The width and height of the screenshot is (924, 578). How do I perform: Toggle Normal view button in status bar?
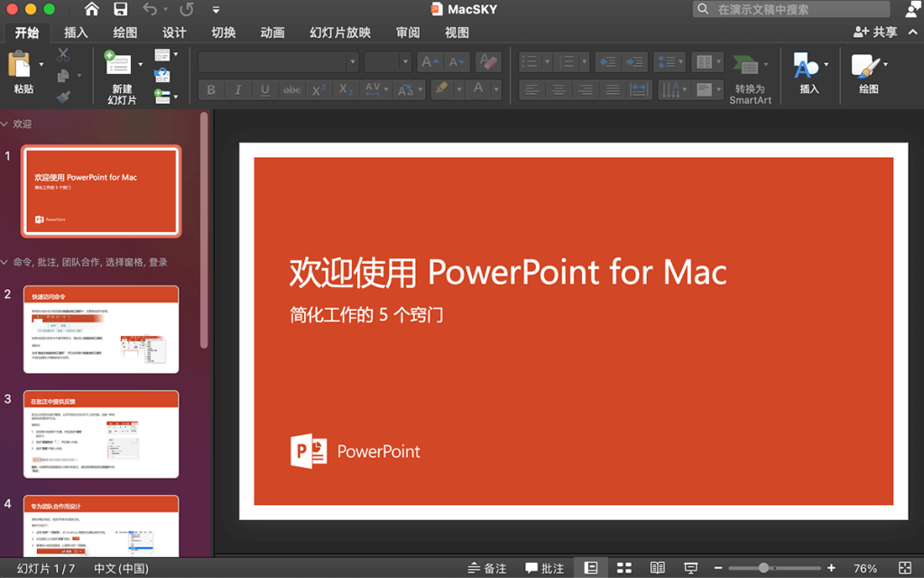pyautogui.click(x=591, y=568)
